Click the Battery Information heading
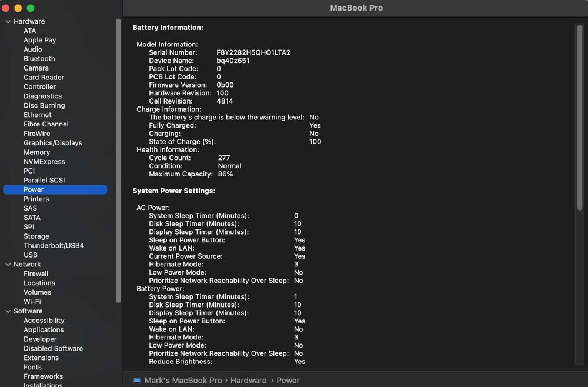Image resolution: width=588 pixels, height=387 pixels. (168, 28)
